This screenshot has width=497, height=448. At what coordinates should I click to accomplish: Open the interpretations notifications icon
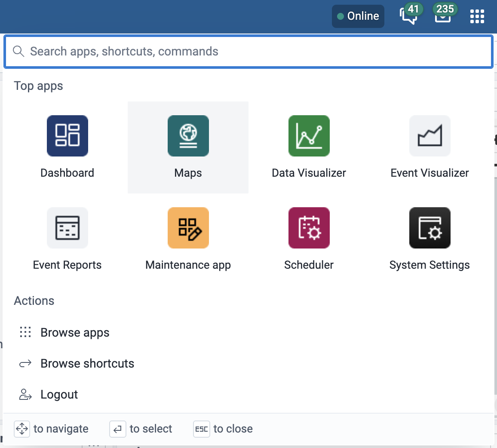coord(409,17)
